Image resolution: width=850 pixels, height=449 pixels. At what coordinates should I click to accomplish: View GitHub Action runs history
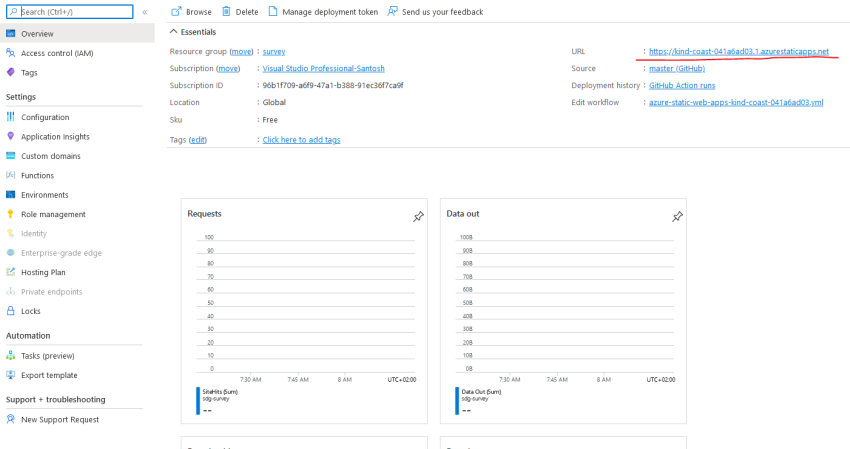tap(682, 85)
